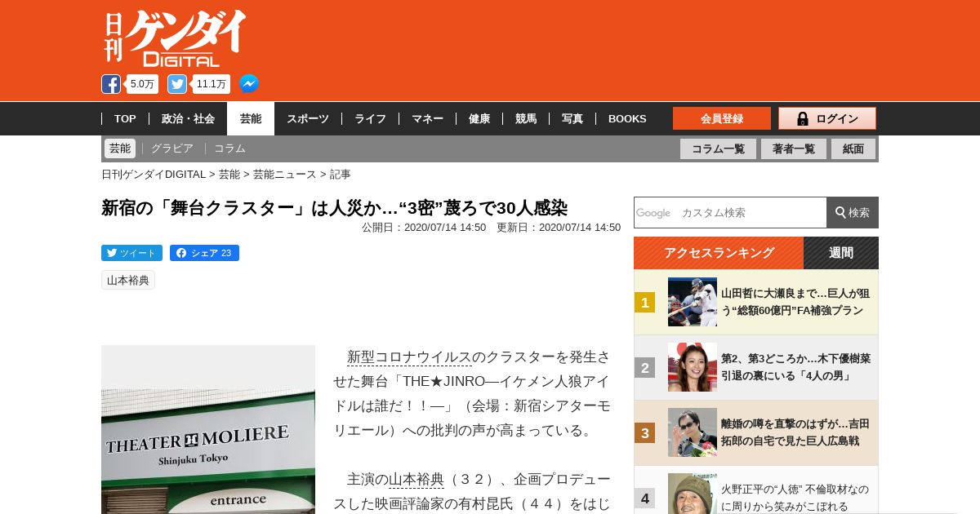
Task: Open ranking article 火野正平の人徳
Action: (x=795, y=498)
